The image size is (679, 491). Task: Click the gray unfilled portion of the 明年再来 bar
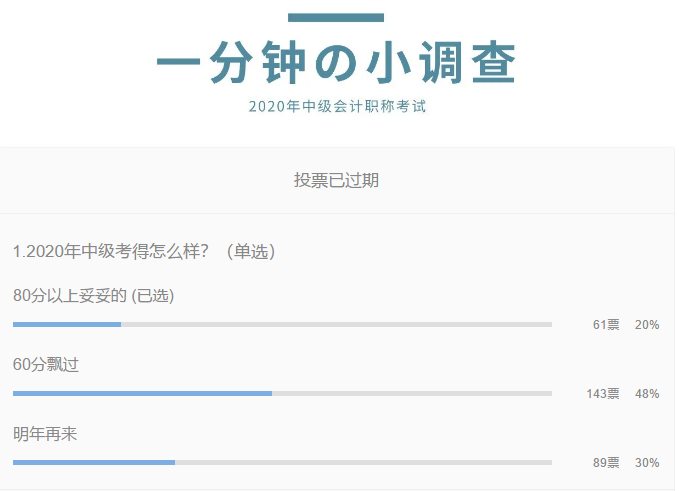click(x=364, y=462)
